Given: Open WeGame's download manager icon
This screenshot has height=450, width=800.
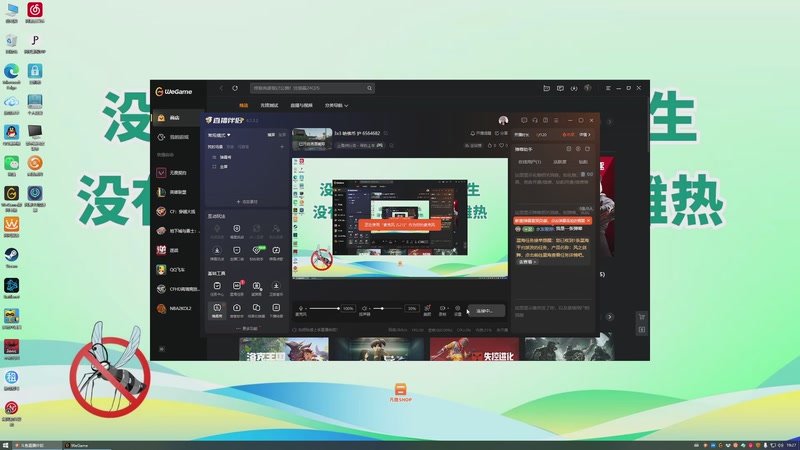Looking at the screenshot, I should coord(574,88).
